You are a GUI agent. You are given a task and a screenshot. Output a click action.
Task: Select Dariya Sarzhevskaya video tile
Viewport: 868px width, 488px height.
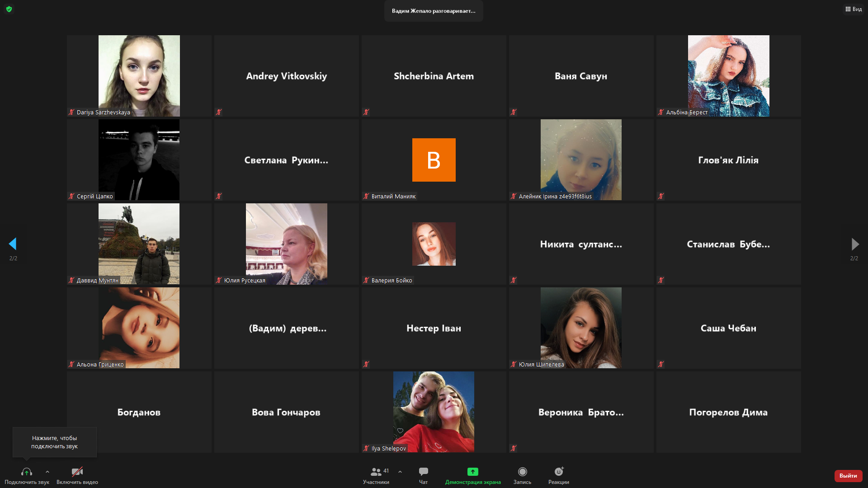click(x=139, y=76)
